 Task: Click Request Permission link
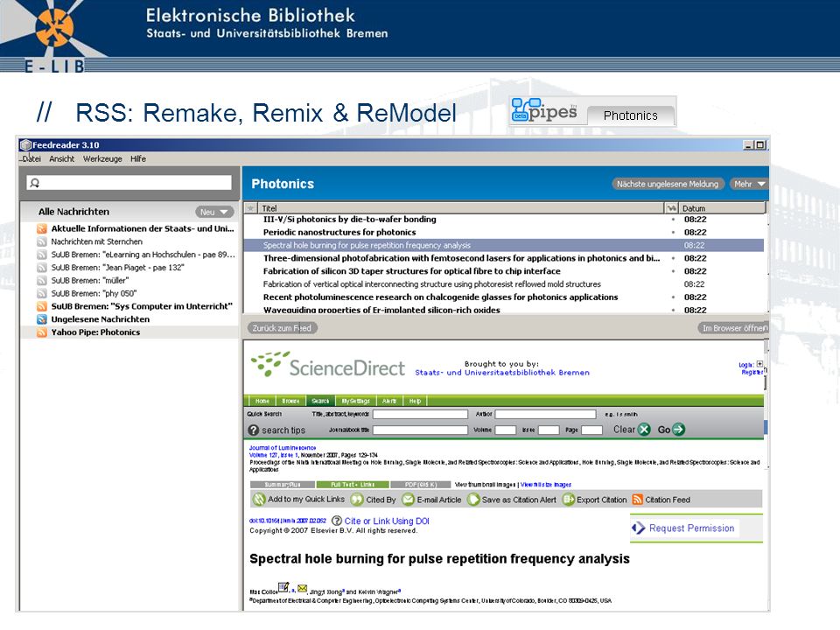(691, 528)
